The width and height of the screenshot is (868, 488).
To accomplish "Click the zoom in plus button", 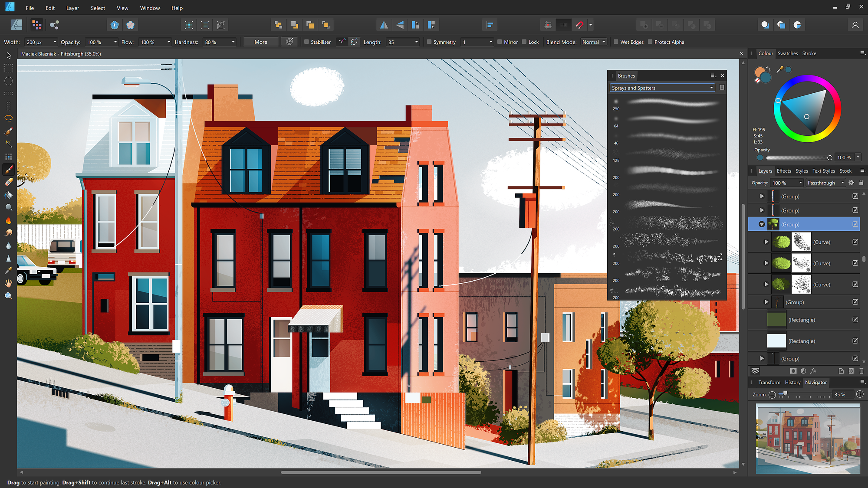I will point(860,394).
